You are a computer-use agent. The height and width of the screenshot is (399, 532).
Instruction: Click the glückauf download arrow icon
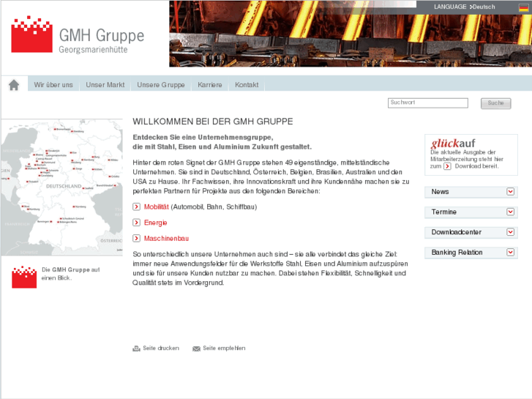(x=448, y=166)
